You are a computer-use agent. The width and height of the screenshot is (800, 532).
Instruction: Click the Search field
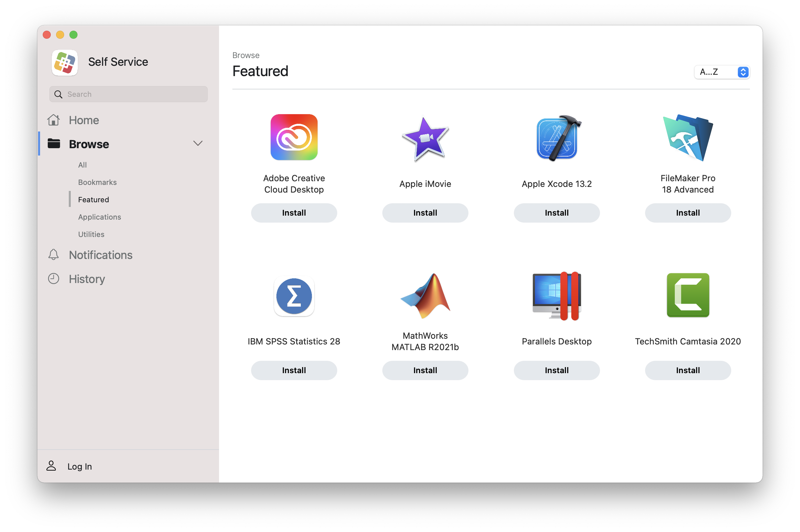(128, 94)
